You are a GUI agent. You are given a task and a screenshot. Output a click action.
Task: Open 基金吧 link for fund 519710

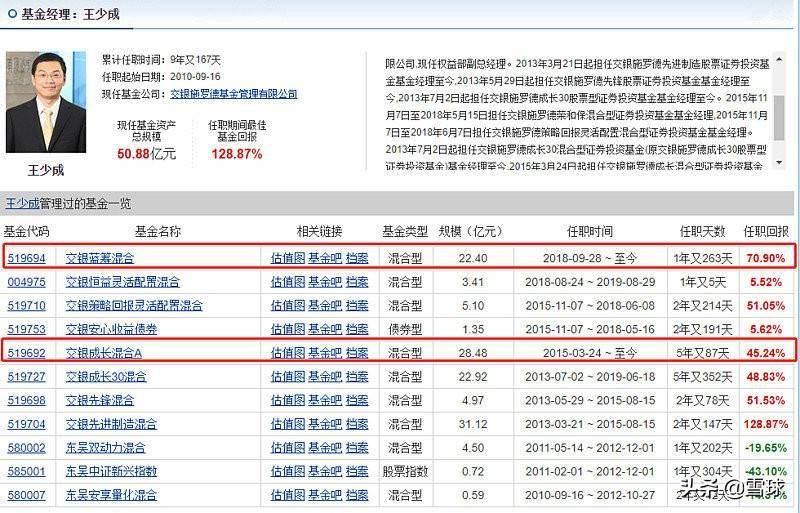324,306
